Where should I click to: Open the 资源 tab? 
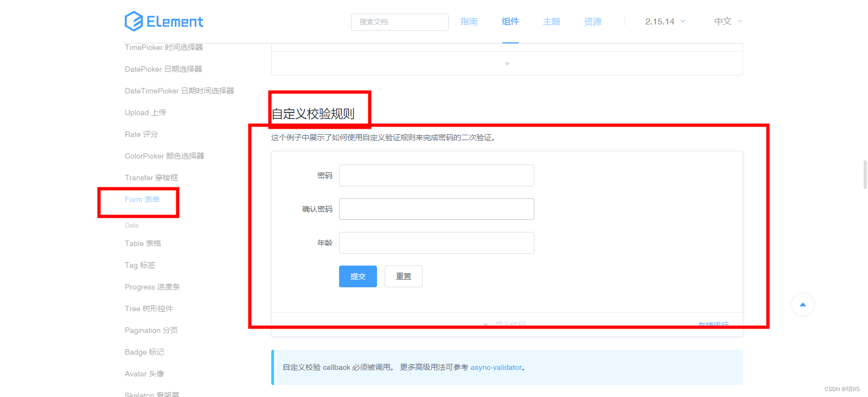point(593,21)
